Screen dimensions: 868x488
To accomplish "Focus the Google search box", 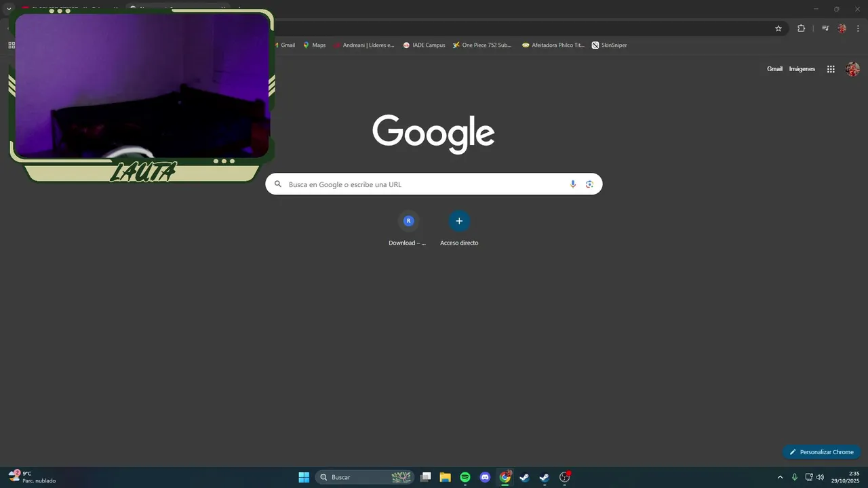I will [434, 184].
